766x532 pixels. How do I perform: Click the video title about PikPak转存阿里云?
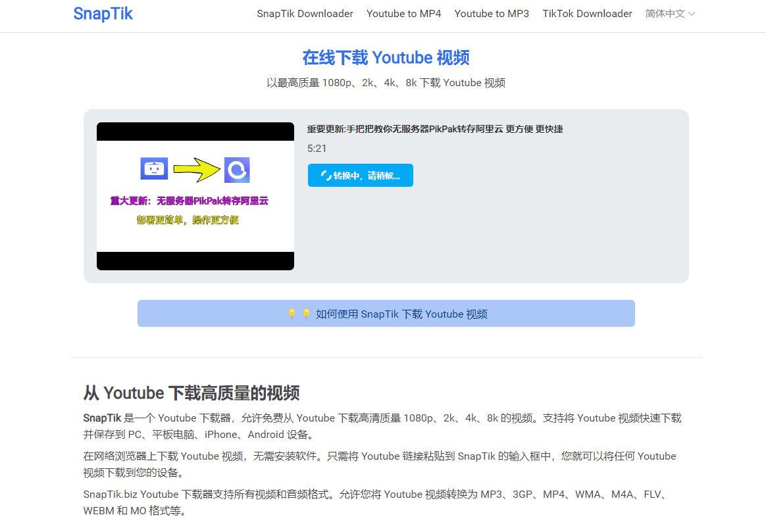click(434, 130)
